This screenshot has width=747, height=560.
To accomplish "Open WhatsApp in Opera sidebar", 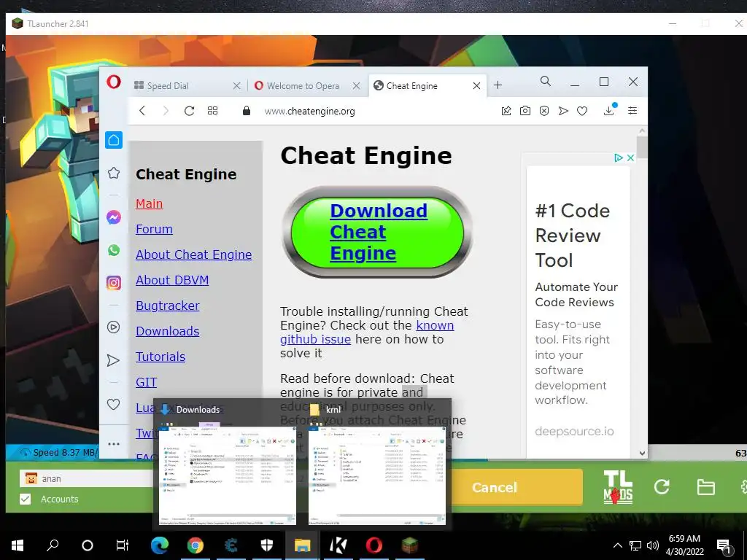I will pyautogui.click(x=114, y=250).
